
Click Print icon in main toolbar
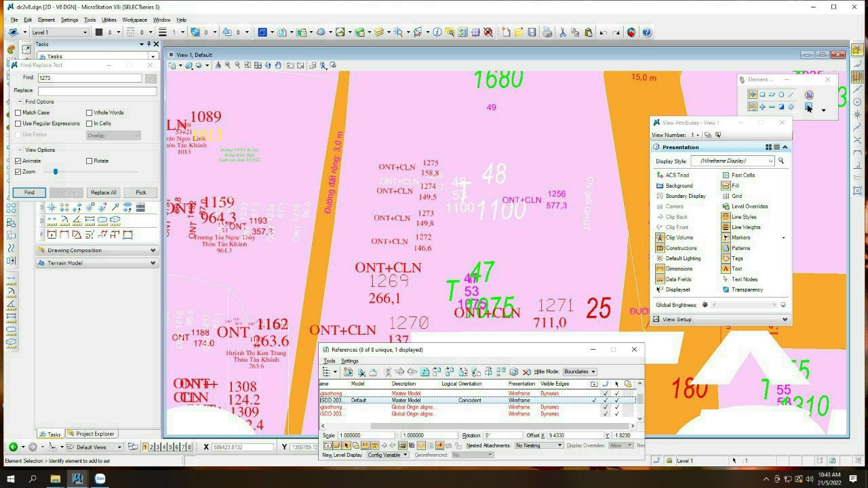pos(547,32)
